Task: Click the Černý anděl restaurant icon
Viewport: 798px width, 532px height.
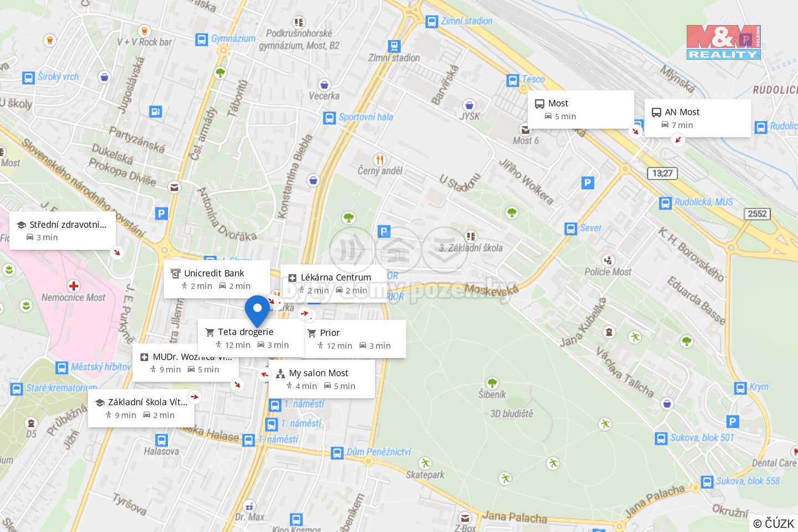Action: tap(380, 160)
